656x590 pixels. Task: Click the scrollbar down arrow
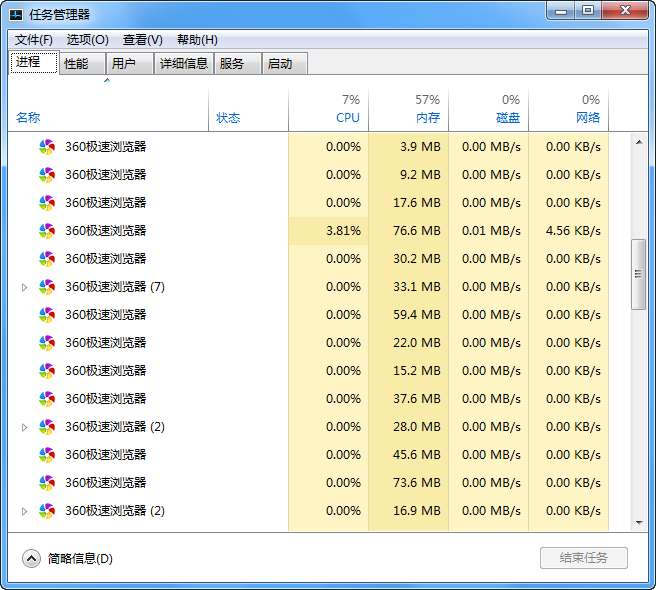pos(639,523)
